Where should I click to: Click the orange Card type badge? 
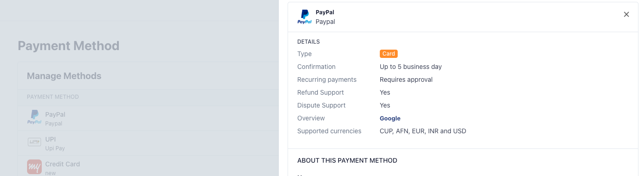(x=389, y=54)
